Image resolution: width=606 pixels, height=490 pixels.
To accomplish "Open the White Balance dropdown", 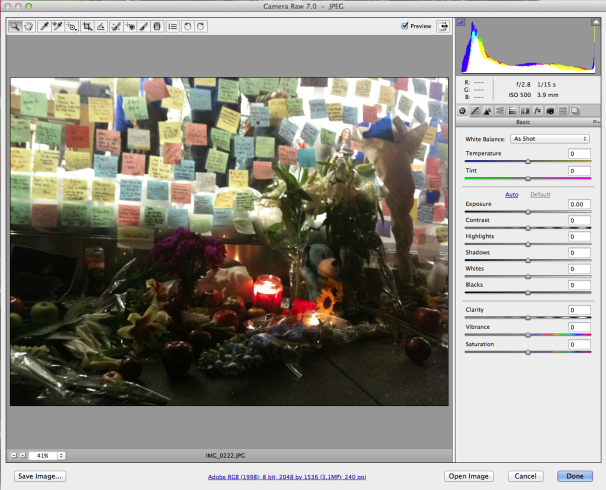I will click(x=549, y=138).
